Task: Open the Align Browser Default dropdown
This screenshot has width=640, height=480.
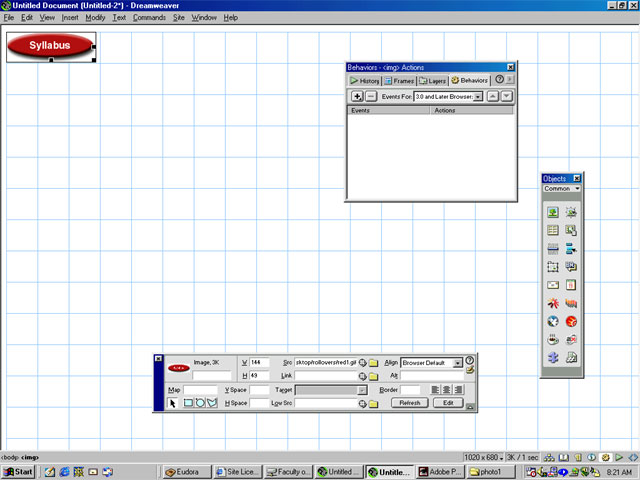Action: (458, 363)
